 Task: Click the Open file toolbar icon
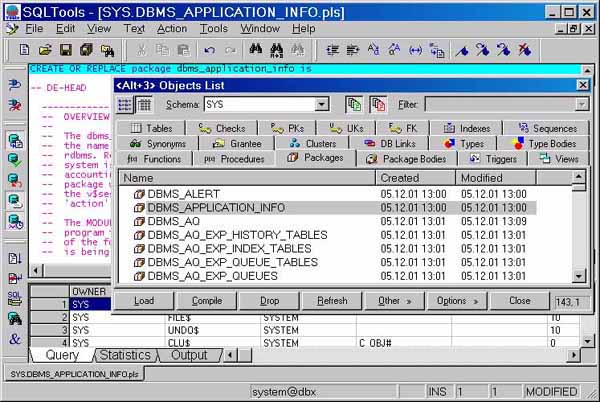(45, 49)
